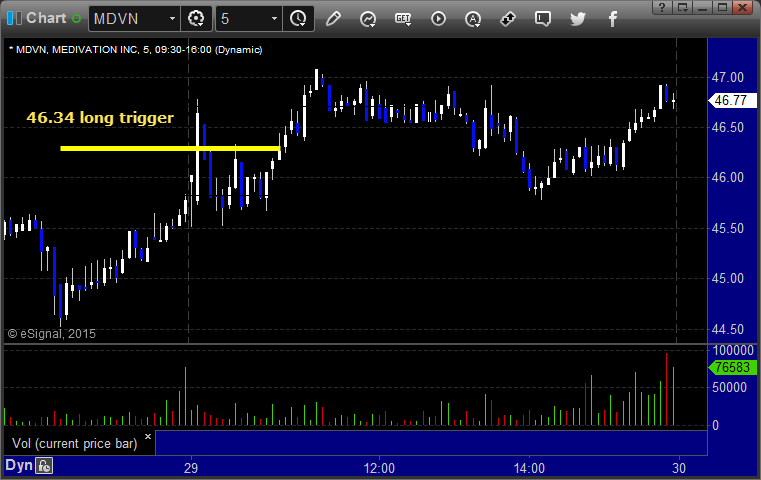Click the GET toolbar icon
Screen dimensions: 761x480
point(403,19)
